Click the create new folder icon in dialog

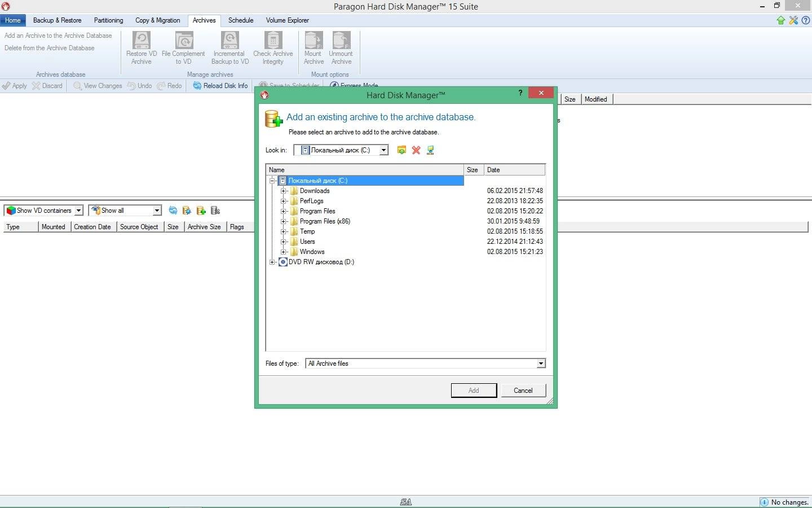(x=401, y=150)
